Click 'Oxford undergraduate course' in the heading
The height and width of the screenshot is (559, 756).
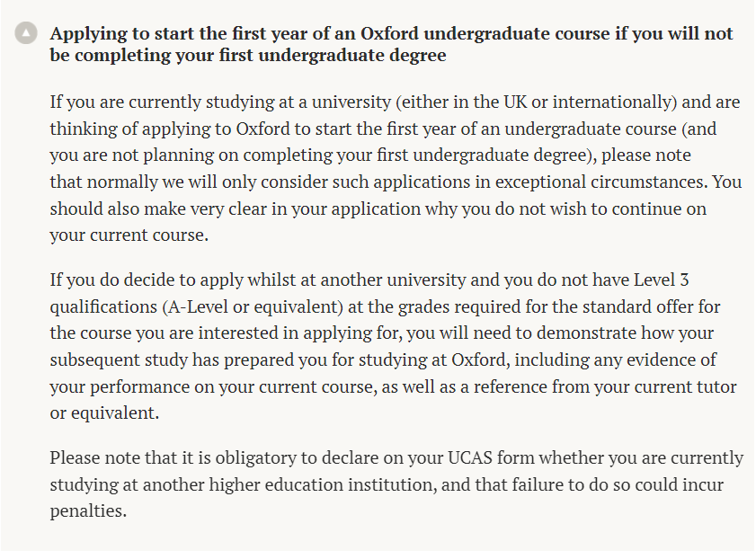pos(485,34)
